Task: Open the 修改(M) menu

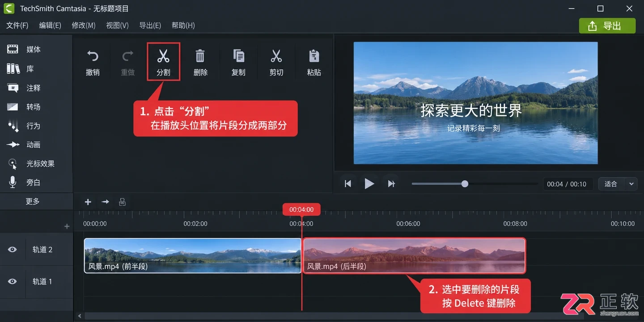Action: click(x=84, y=25)
